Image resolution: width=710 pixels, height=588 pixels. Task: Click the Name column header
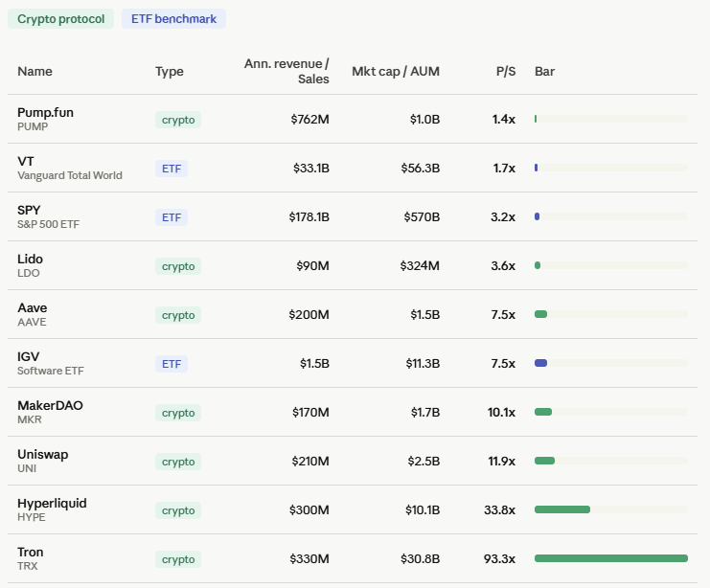click(34, 72)
